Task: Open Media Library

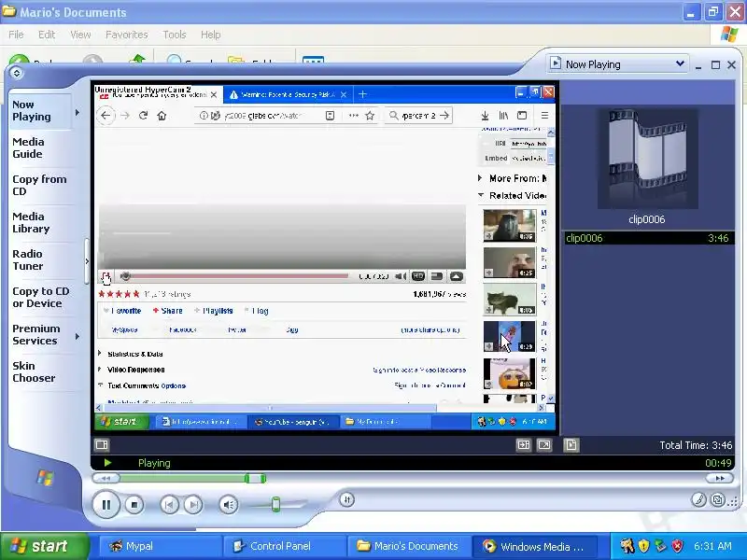Action: 31,222
